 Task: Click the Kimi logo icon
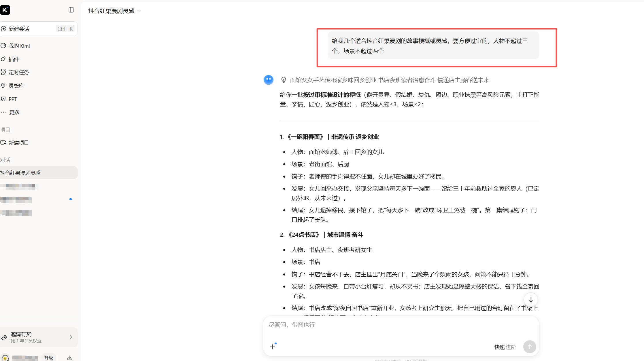5,10
